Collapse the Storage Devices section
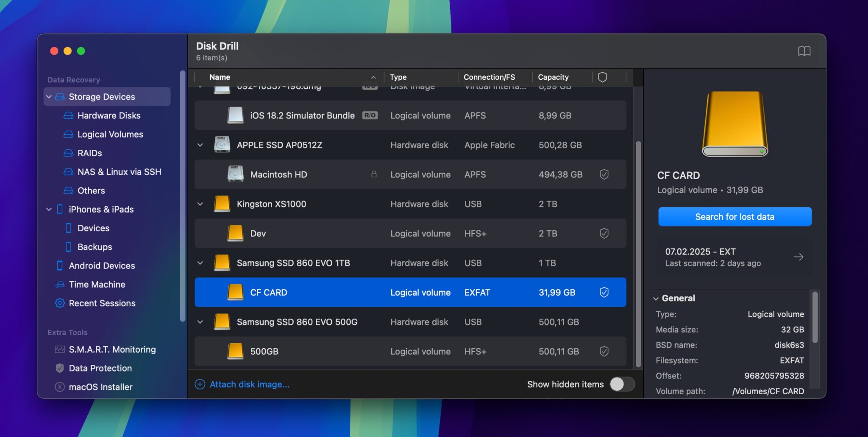Image resolution: width=868 pixels, height=437 pixels. pyautogui.click(x=49, y=96)
